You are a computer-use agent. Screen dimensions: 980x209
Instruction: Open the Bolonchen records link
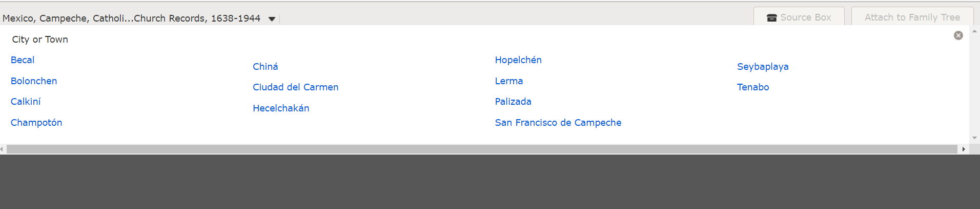[34, 81]
